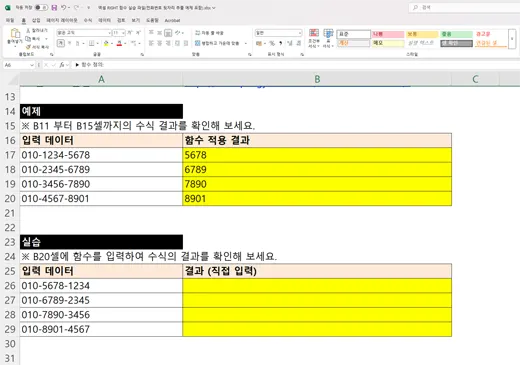Screen dimensions: 520x365
Task: Apply the pink 나쁨 (Bad) cell style
Action: [x=388, y=34]
